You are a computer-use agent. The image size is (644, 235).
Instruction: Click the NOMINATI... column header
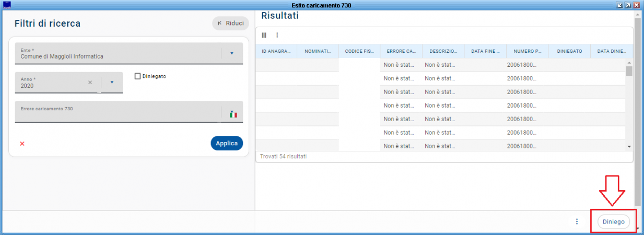318,51
